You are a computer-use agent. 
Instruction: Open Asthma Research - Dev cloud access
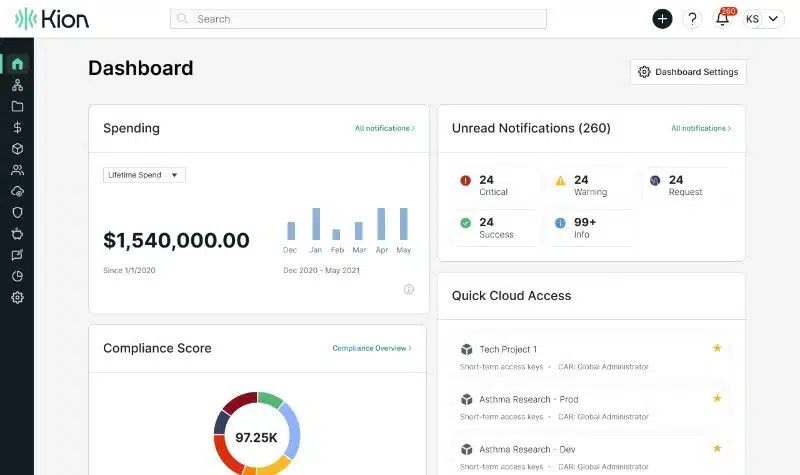(x=591, y=457)
